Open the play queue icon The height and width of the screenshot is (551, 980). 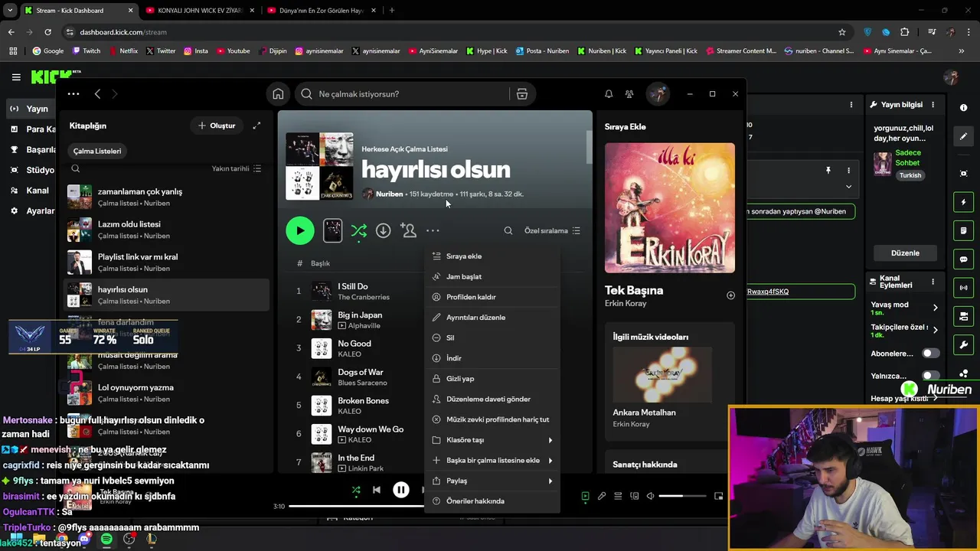(618, 496)
